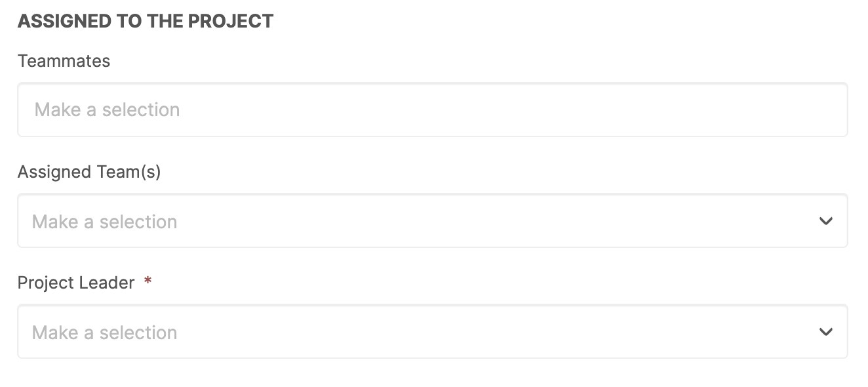Viewport: 868px width, 387px height.
Task: Show options for the required Project Leader field
Action: [433, 331]
